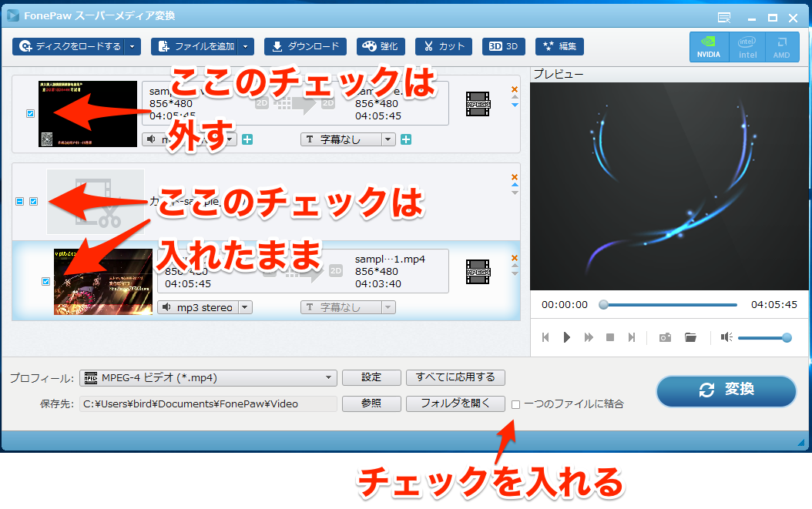
Task: Click the すべてに応用する button
Action: (x=455, y=377)
